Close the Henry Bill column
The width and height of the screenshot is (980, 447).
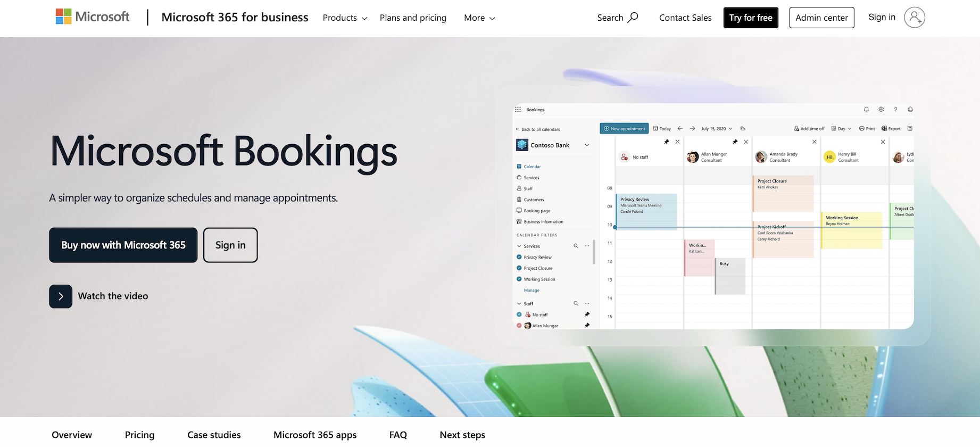[x=883, y=142]
